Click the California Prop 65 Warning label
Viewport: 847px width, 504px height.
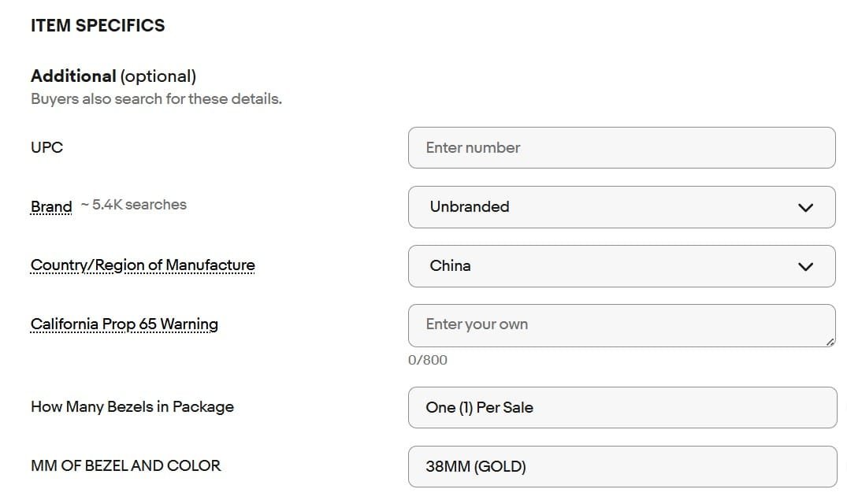124,324
